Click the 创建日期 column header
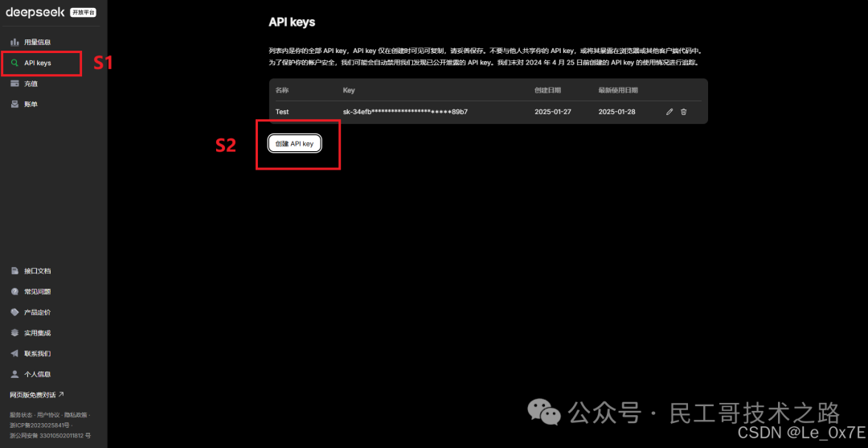Screen dimensions: 868x448 point(547,90)
